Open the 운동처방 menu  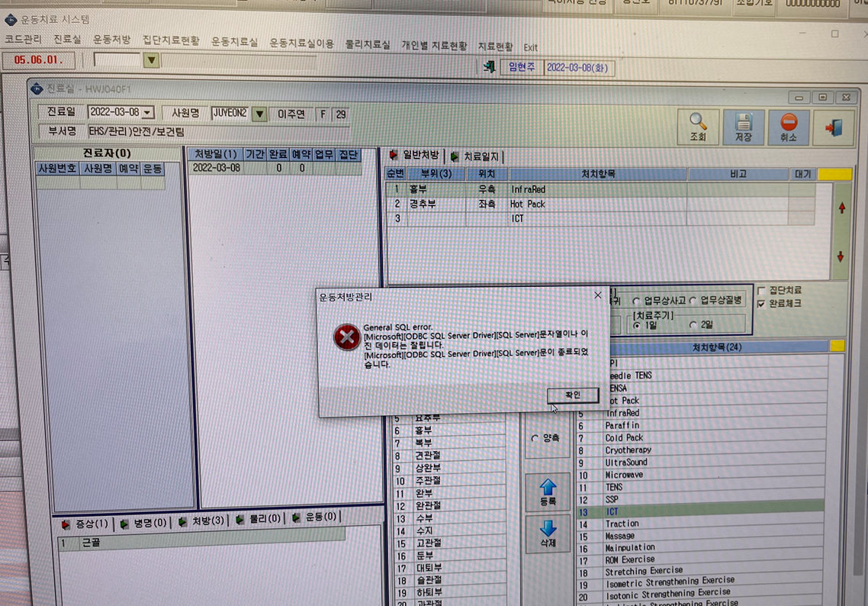pyautogui.click(x=112, y=40)
